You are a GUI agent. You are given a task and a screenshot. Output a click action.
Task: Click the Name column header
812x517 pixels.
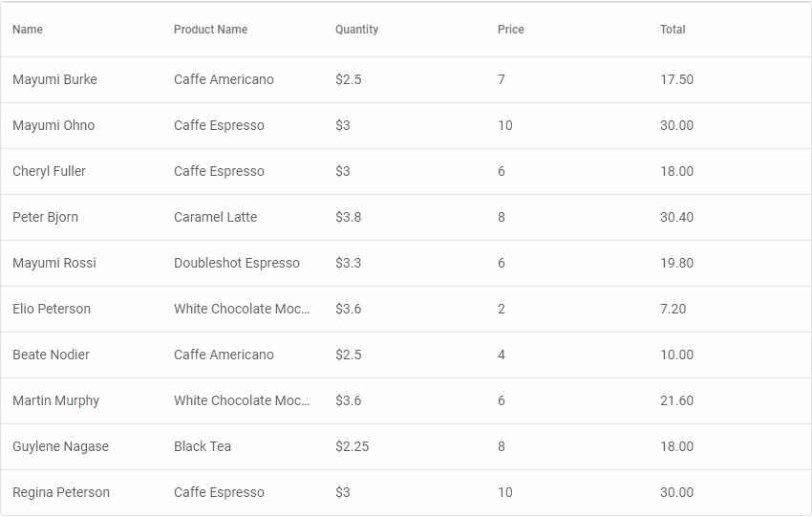pyautogui.click(x=28, y=30)
